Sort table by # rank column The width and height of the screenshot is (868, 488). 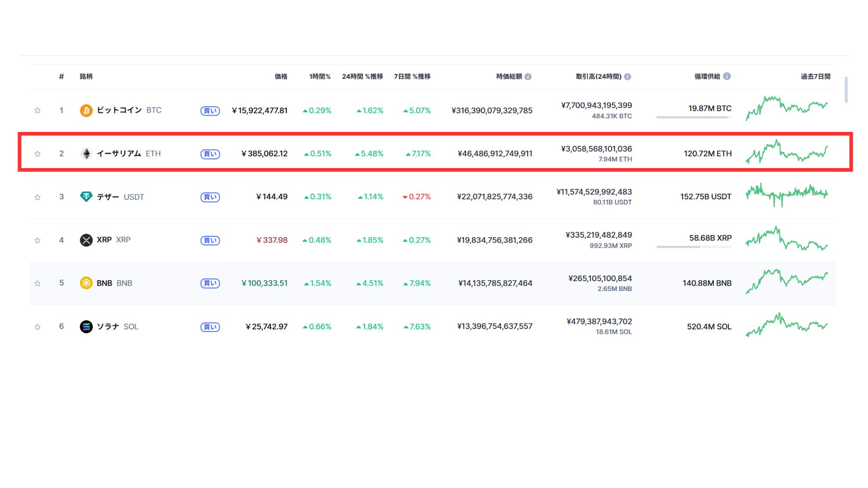[x=61, y=76]
